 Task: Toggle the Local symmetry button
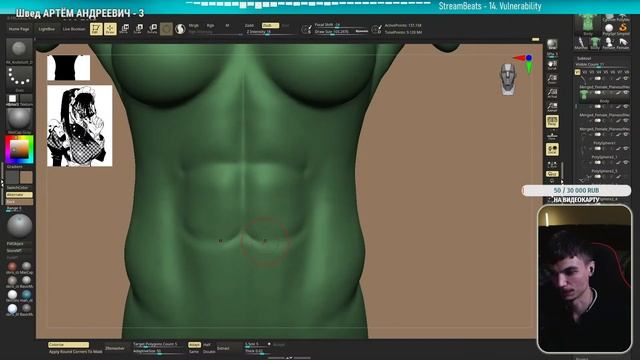552,149
